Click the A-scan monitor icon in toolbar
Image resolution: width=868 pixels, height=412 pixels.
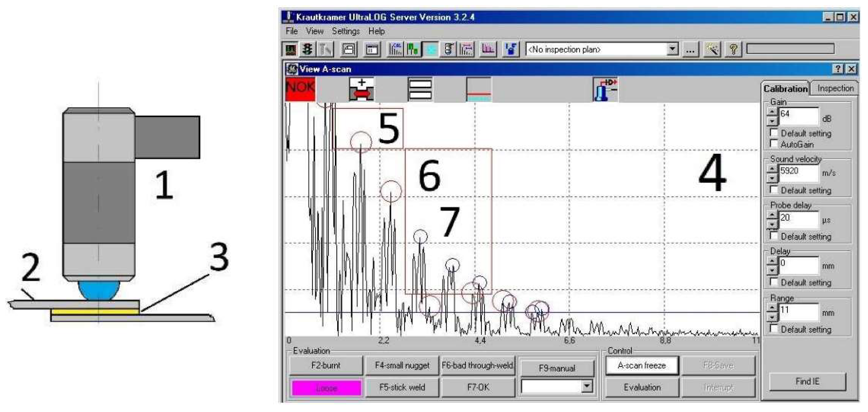tap(290, 50)
